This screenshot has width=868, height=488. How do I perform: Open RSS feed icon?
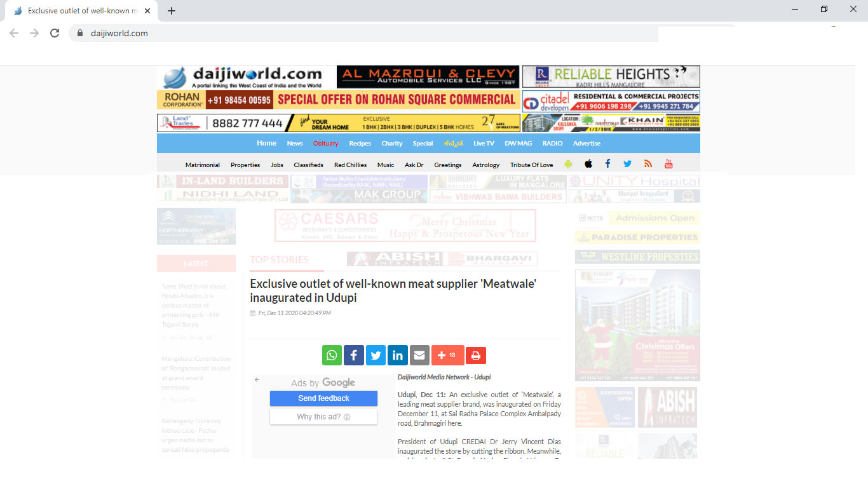(x=648, y=164)
